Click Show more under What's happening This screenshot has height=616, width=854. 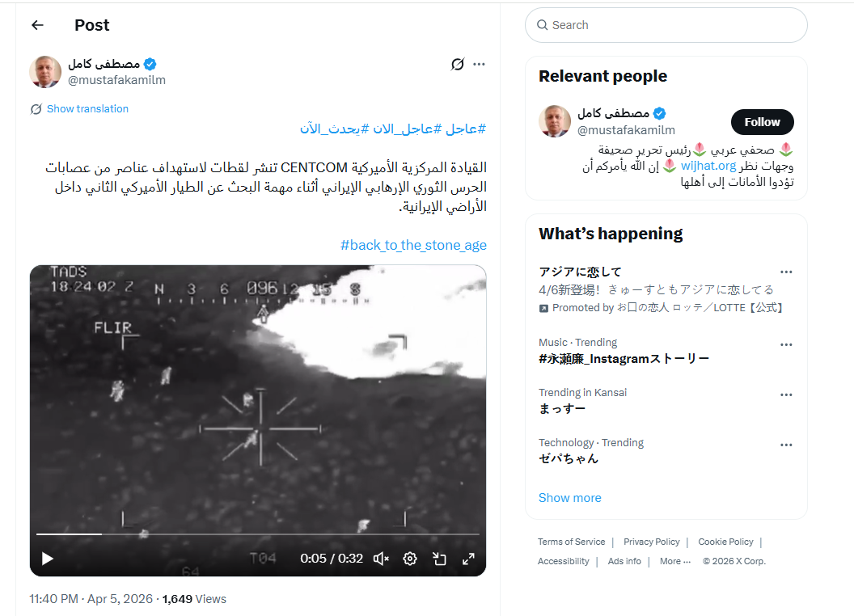(569, 498)
